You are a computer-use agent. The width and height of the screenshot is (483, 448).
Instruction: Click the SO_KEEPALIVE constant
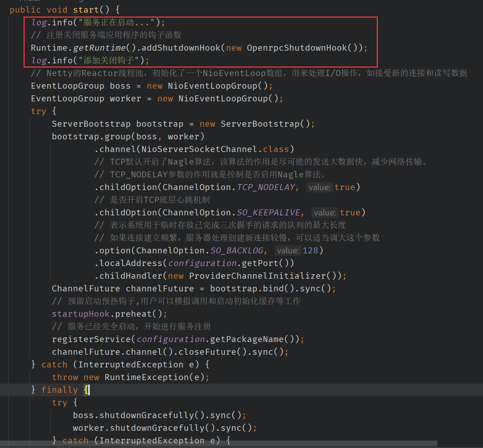pyautogui.click(x=268, y=213)
